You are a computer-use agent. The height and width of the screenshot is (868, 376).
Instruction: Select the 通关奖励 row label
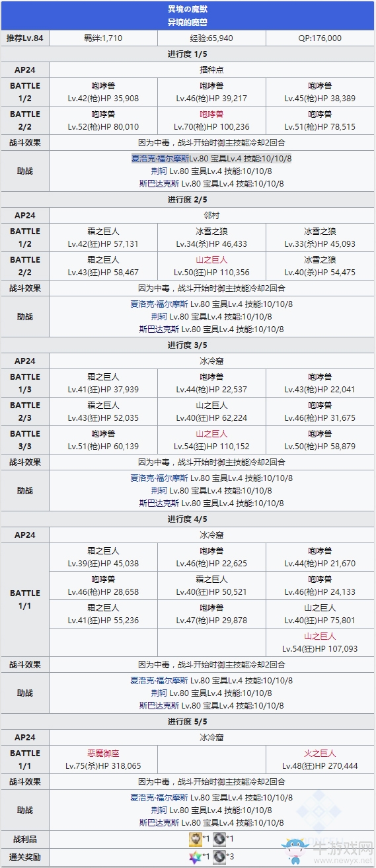click(25, 856)
